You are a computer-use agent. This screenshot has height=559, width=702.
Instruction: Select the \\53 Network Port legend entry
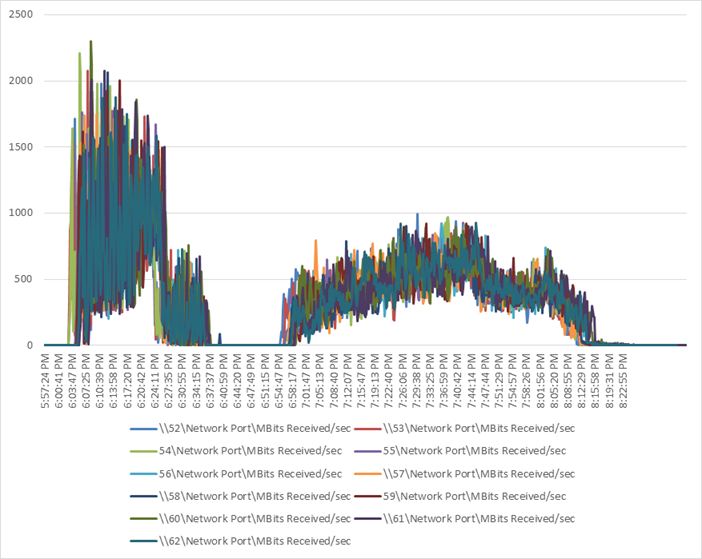tap(465, 429)
